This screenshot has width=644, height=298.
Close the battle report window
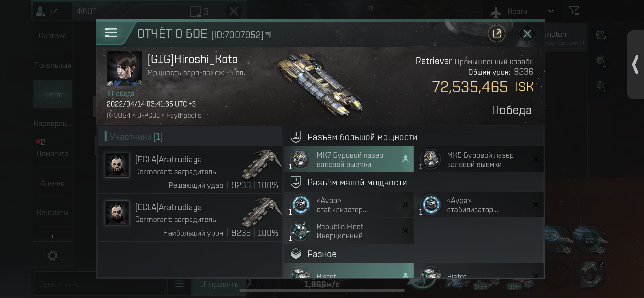click(527, 34)
